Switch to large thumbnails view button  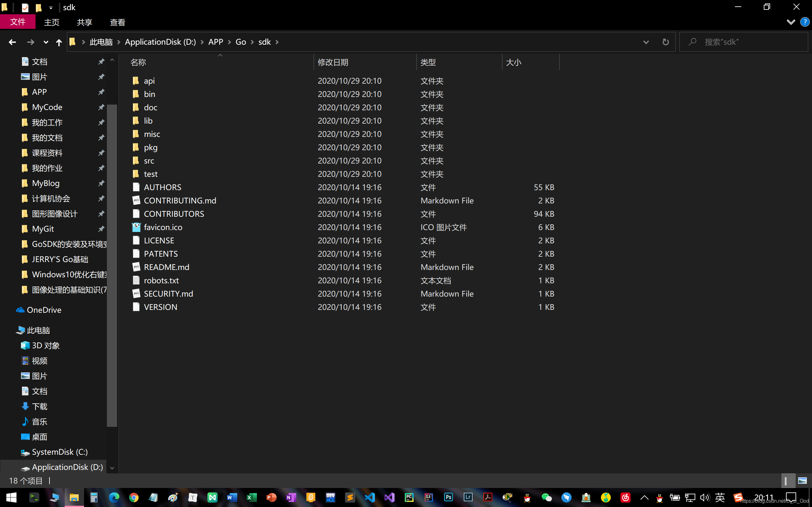[802, 481]
